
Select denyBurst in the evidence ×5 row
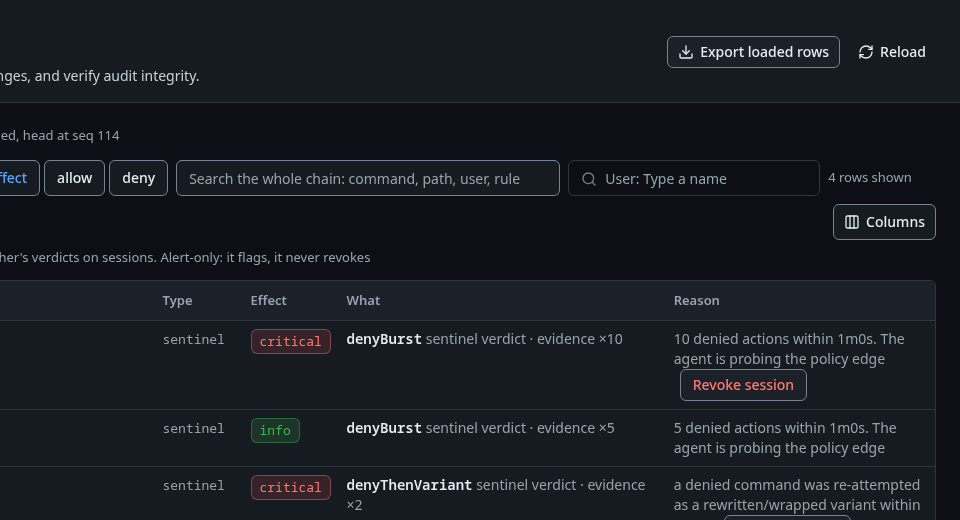pyautogui.click(x=384, y=428)
